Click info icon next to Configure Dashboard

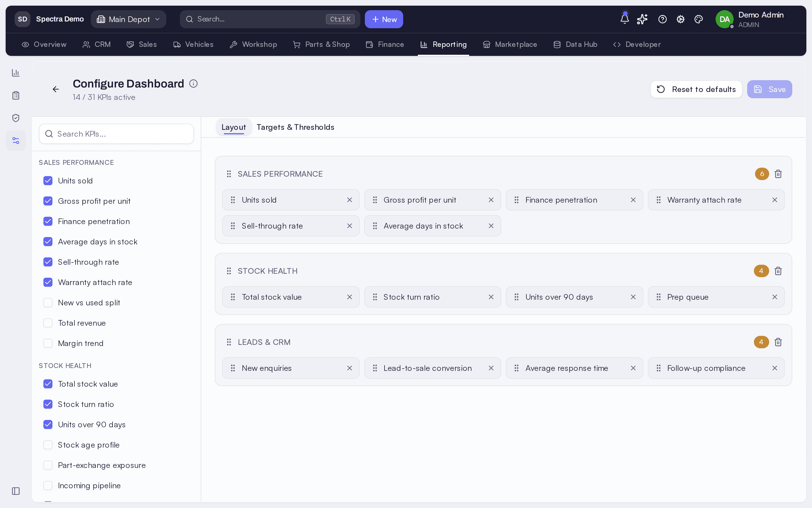193,83
